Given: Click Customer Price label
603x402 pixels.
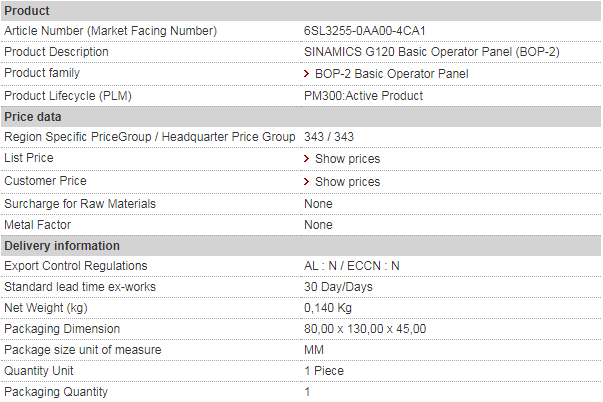Looking at the screenshot, I should [x=45, y=181].
